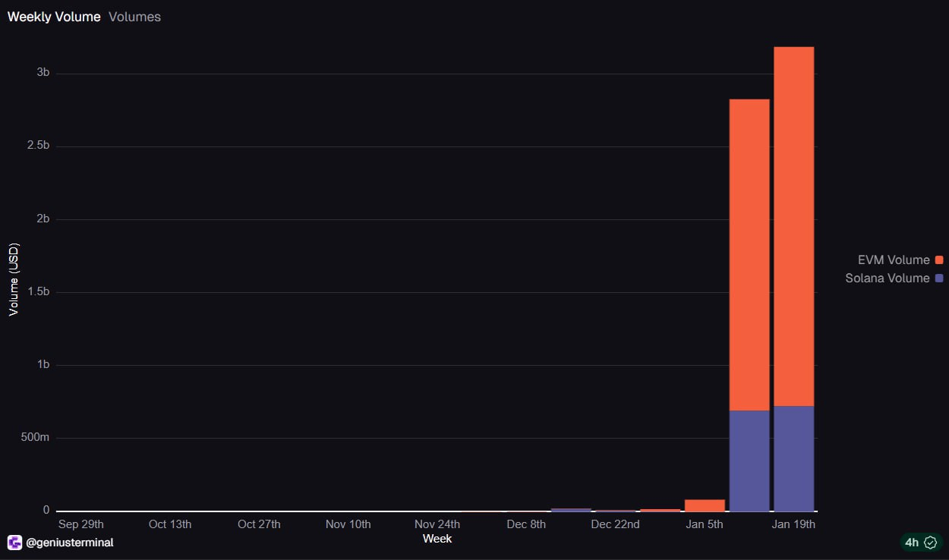Select the orange EVM segment of Jan 19th bar
Image resolution: width=949 pixels, height=560 pixels.
(793, 226)
